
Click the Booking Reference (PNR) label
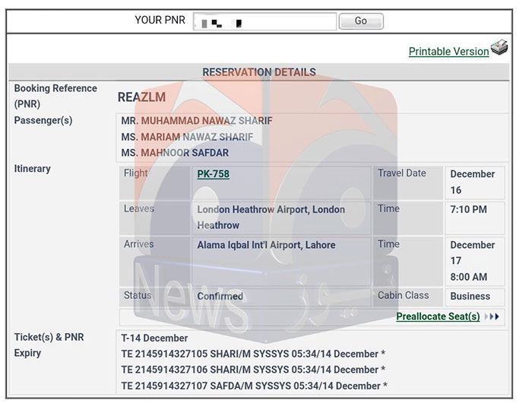pyautogui.click(x=55, y=96)
